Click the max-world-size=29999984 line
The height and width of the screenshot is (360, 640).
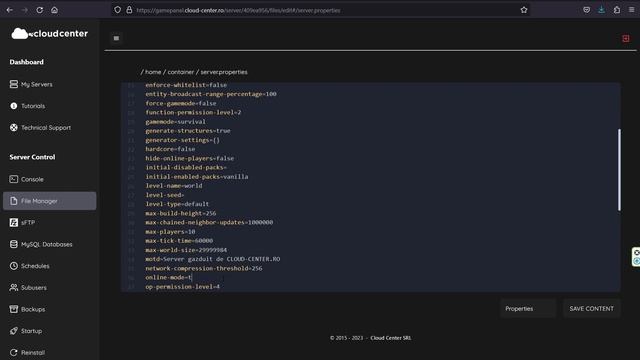[186, 250]
